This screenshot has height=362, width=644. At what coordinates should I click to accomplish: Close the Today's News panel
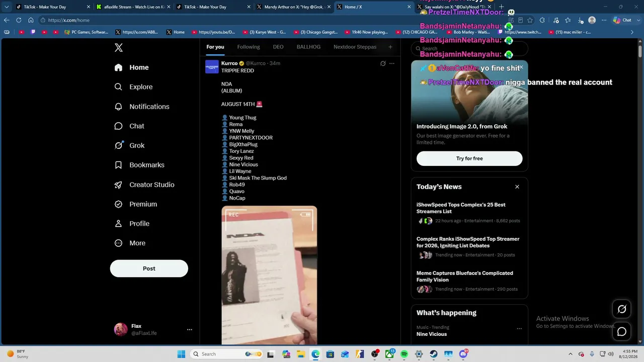[x=517, y=187]
